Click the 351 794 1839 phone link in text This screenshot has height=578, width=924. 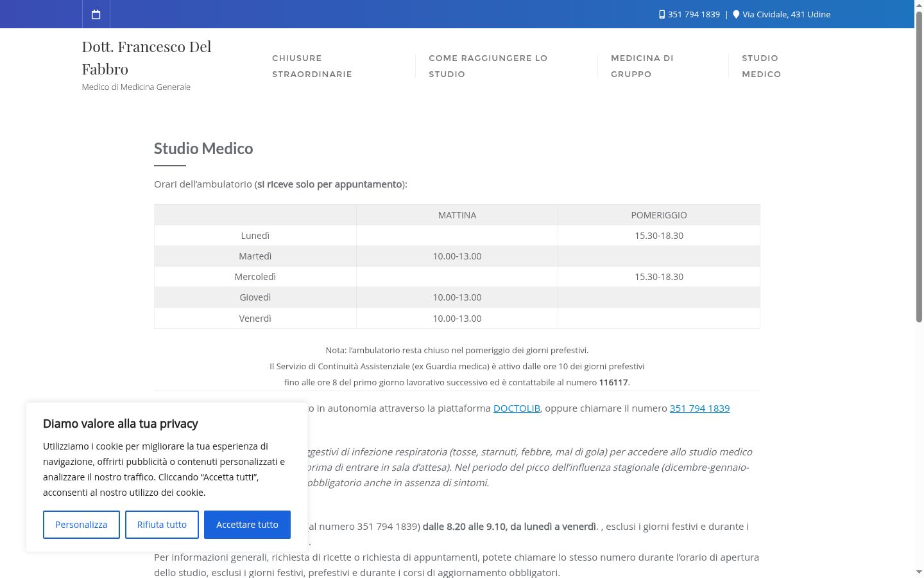699,408
